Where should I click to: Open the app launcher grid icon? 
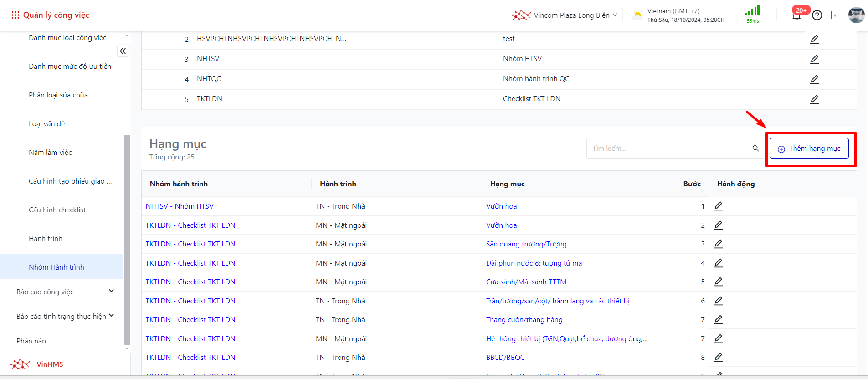click(15, 15)
